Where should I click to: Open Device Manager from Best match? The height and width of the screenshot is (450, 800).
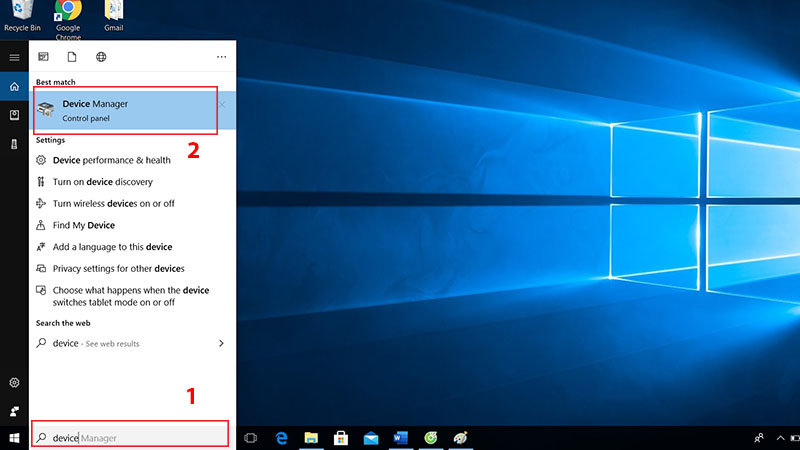tap(125, 110)
